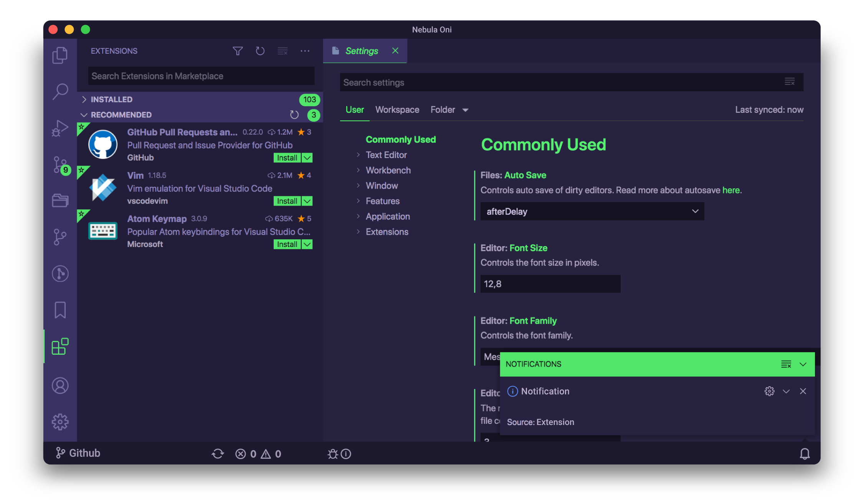Switch to the Workspace settings tab
The height and width of the screenshot is (504, 864).
[397, 110]
